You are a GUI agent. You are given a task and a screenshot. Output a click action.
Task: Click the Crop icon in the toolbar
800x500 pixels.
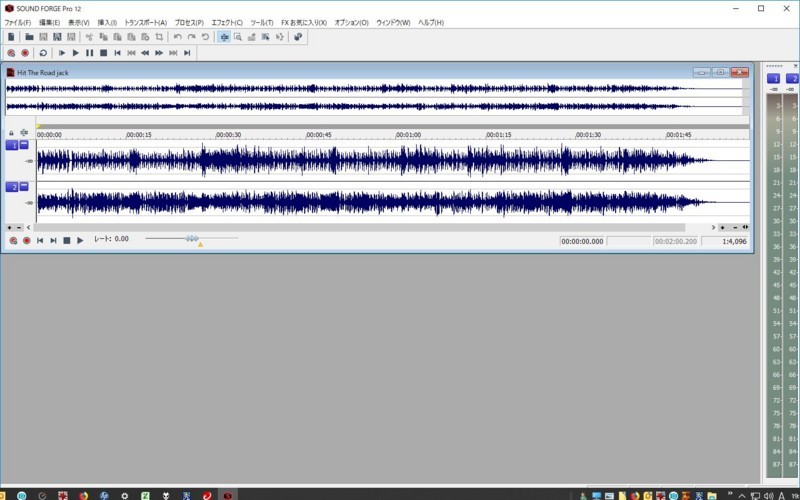[159, 37]
